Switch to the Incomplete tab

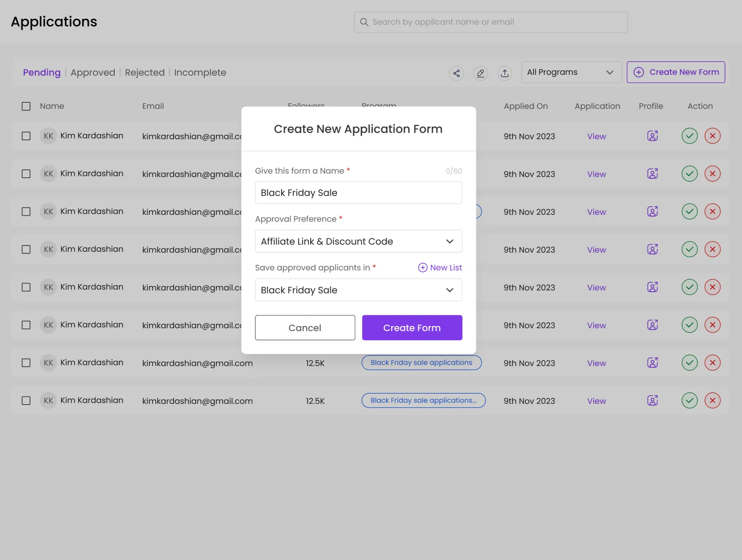tap(200, 72)
